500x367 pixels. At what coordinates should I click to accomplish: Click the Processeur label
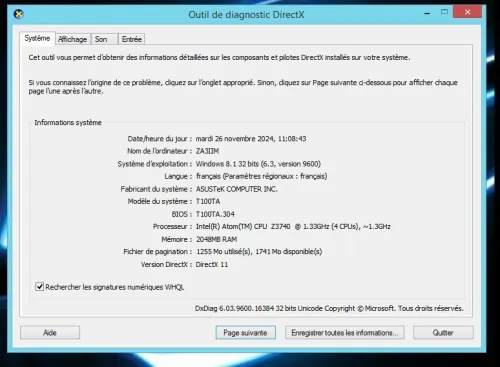click(x=172, y=227)
